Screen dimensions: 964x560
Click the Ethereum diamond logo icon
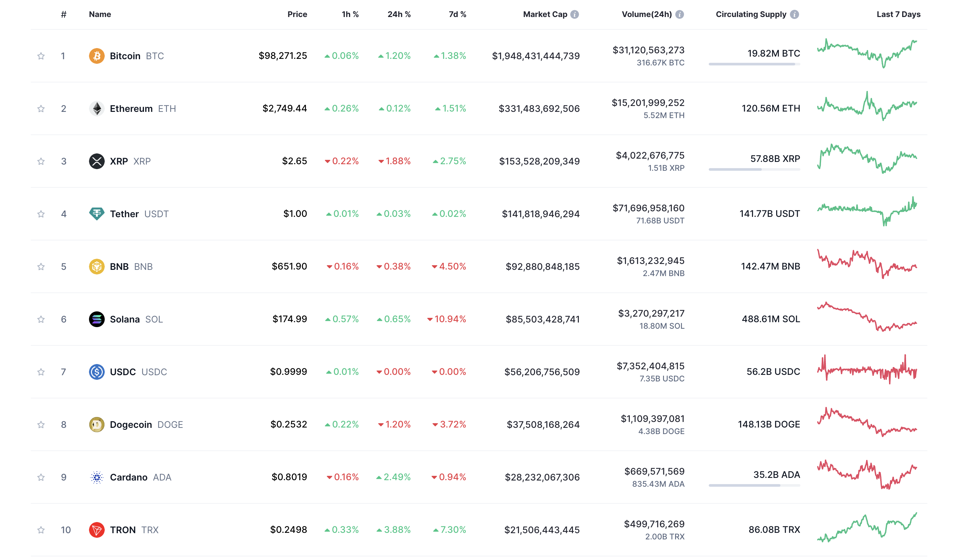tap(97, 109)
